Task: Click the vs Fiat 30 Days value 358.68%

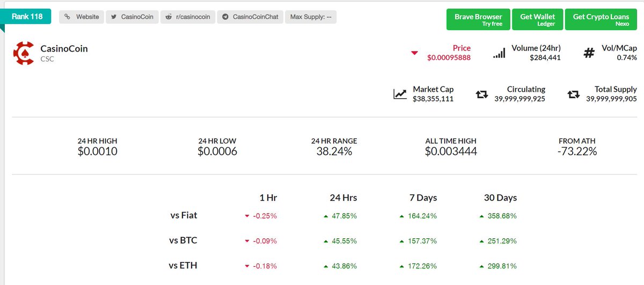Action: click(502, 216)
